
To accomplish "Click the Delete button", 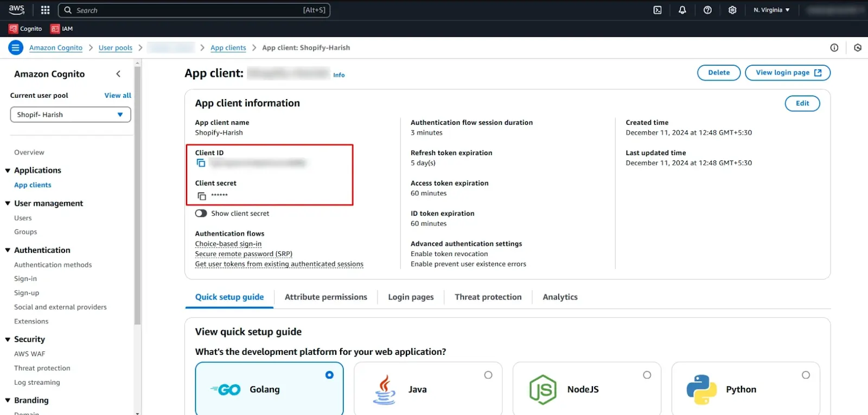I will [719, 73].
